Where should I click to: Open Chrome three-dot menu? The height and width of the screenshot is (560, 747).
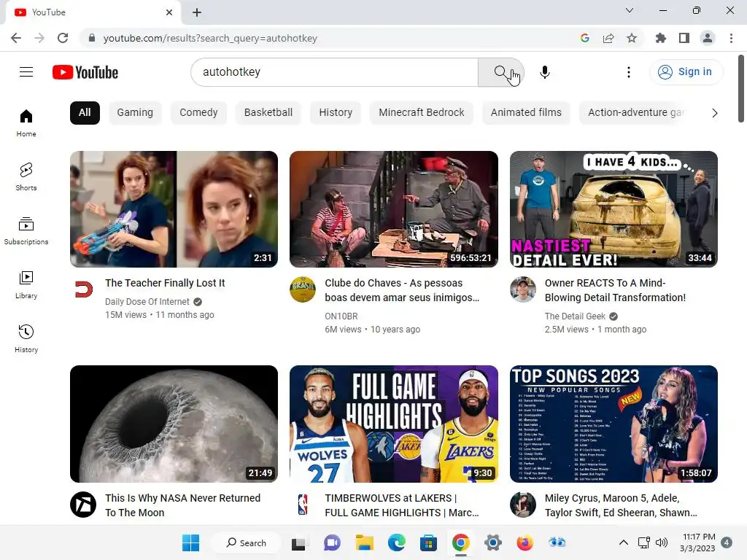click(x=731, y=38)
